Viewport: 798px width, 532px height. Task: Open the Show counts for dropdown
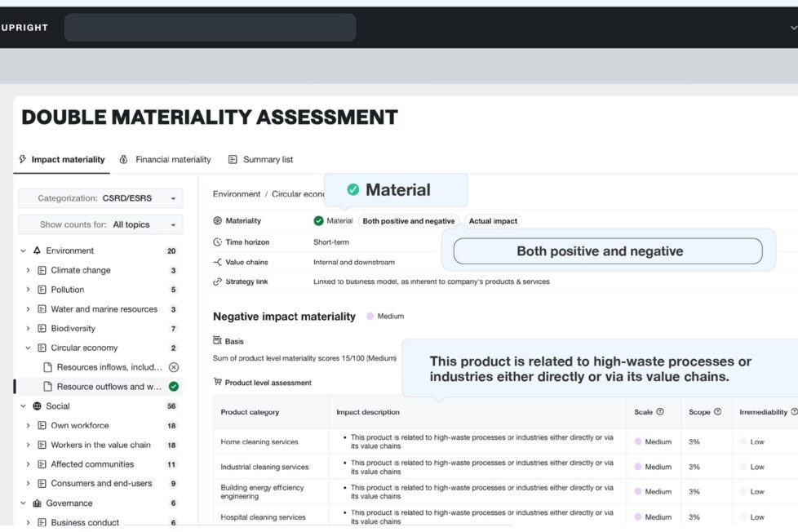[100, 224]
